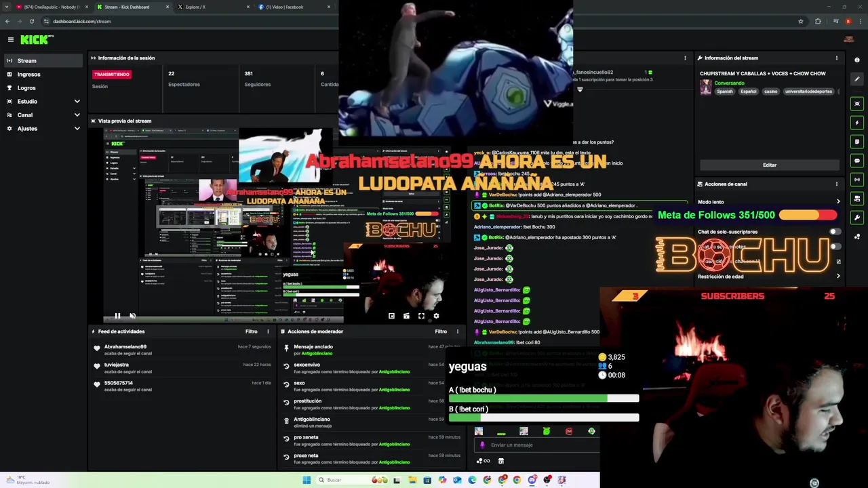Open Acciones de canal options menu
868x488 pixels.
click(837, 184)
